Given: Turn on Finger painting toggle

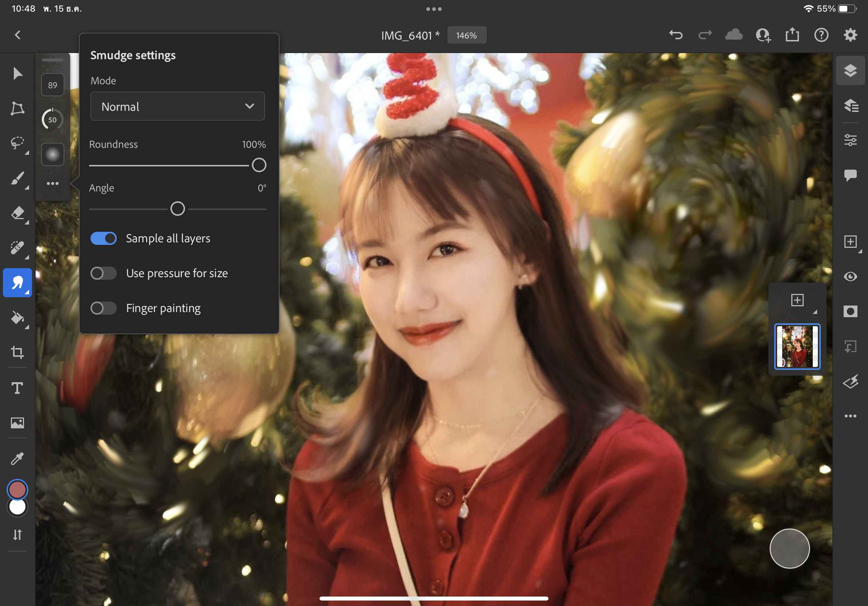Looking at the screenshot, I should coord(103,308).
